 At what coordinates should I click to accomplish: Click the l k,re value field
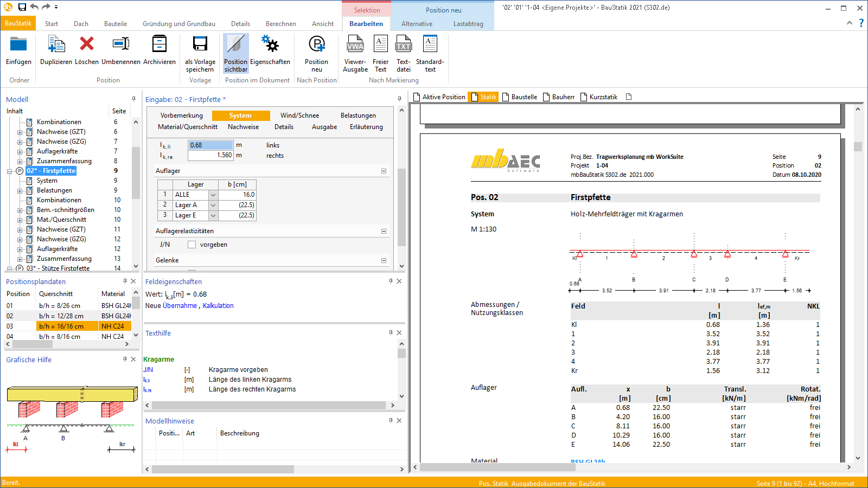point(210,156)
